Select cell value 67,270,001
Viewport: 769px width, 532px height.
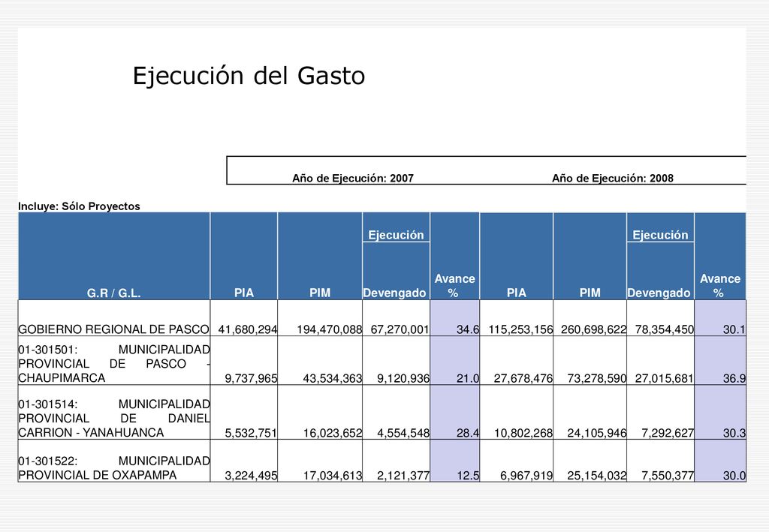click(400, 329)
